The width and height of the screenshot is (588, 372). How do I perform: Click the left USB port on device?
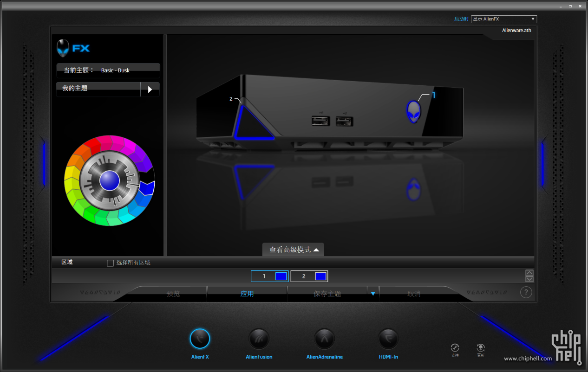tap(320, 122)
